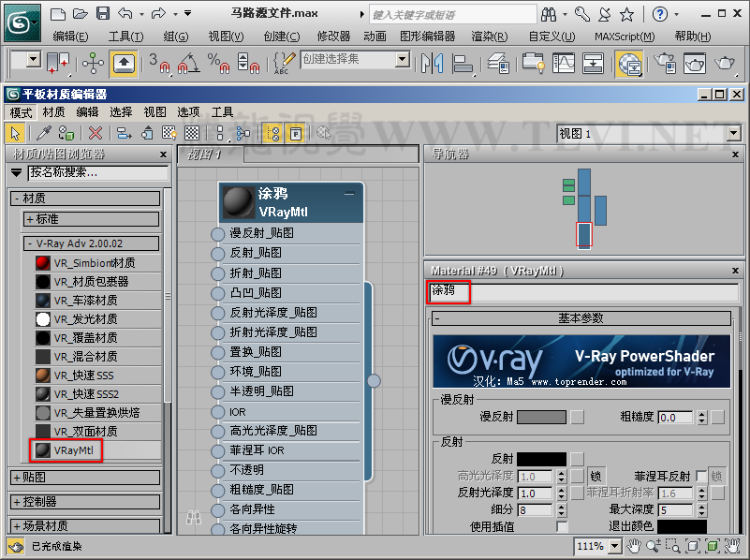Click the diffuse map input socket on the node
The height and width of the screenshot is (560, 750).
point(217,234)
